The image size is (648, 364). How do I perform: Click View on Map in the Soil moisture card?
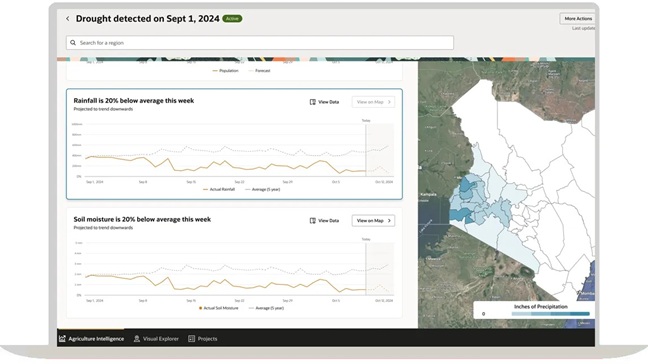(x=373, y=221)
